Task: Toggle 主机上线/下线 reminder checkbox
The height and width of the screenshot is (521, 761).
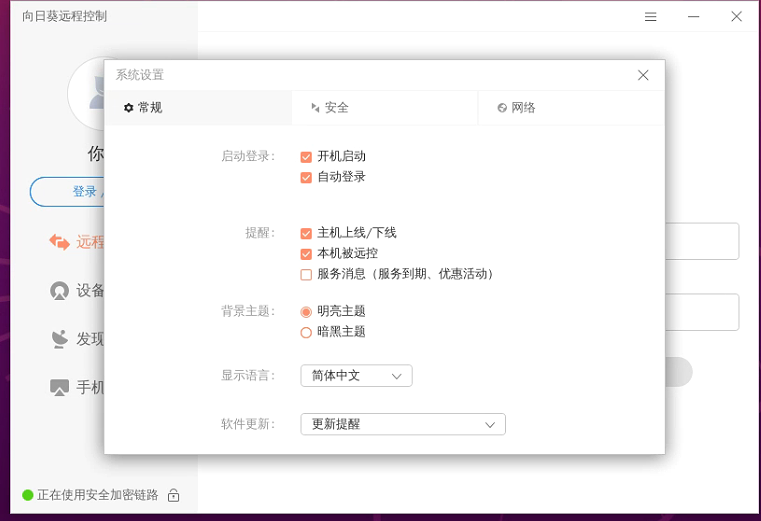Action: [x=306, y=234]
